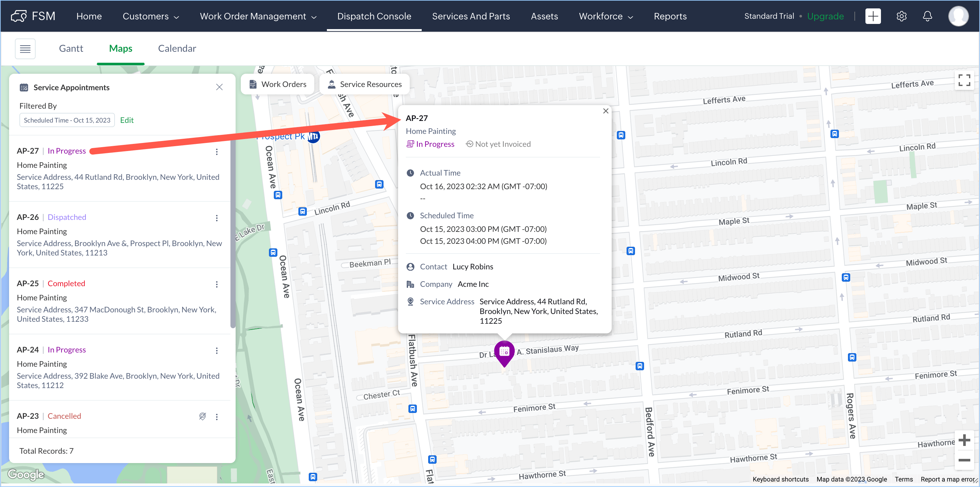Expand Work Order Management dropdown
The image size is (980, 487).
point(258,16)
